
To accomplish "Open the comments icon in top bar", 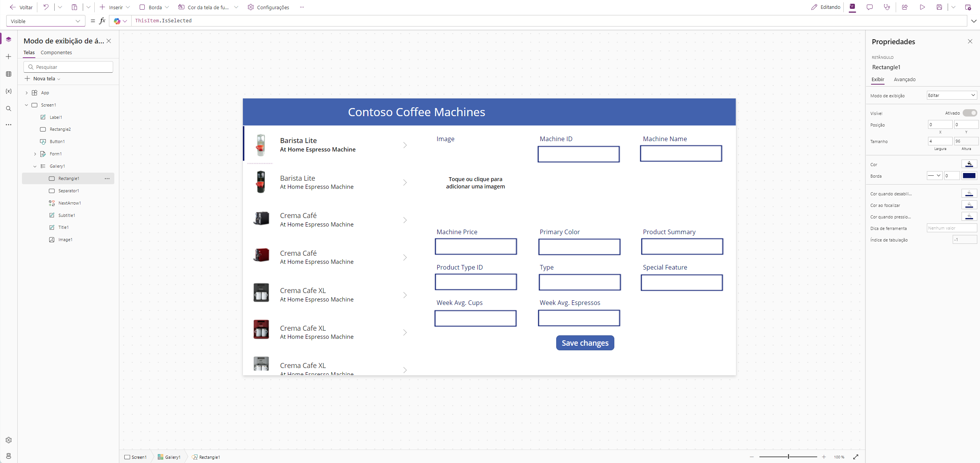I will pos(870,7).
